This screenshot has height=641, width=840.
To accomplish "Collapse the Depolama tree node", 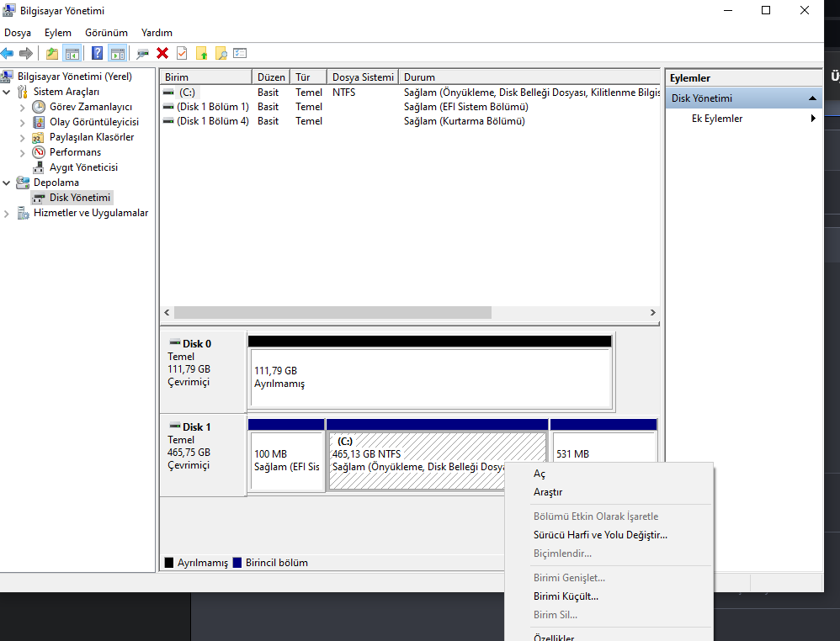I will 7,183.
